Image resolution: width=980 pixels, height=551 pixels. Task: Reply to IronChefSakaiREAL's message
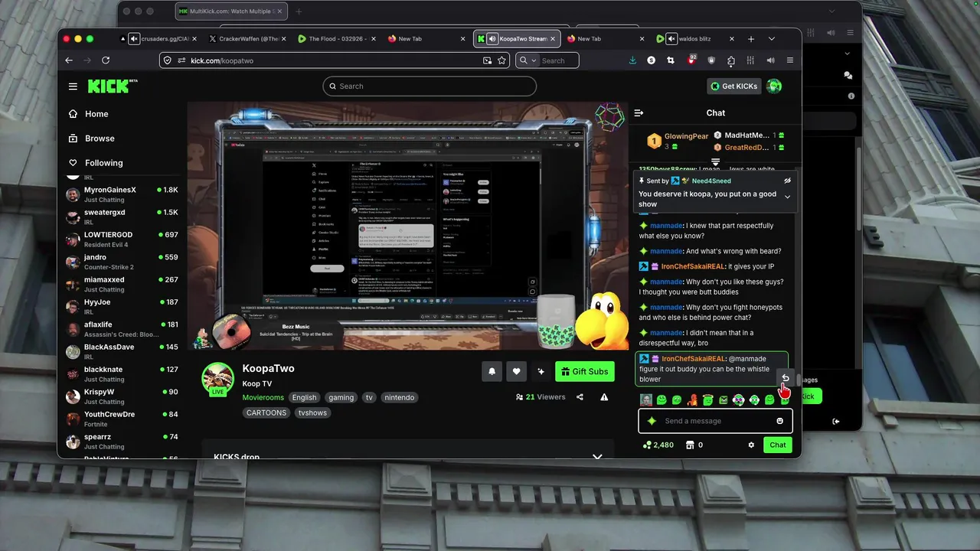pos(785,378)
